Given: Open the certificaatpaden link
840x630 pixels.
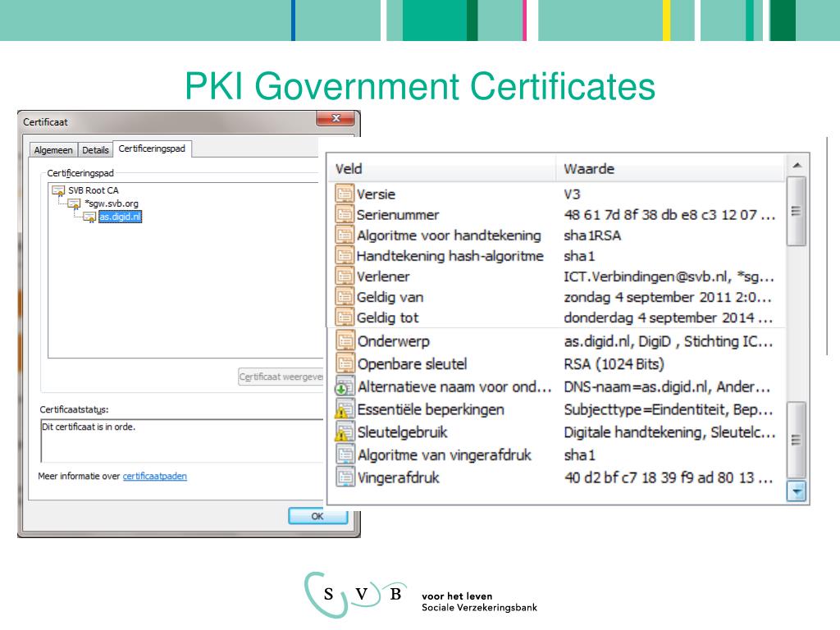Looking at the screenshot, I should [155, 476].
